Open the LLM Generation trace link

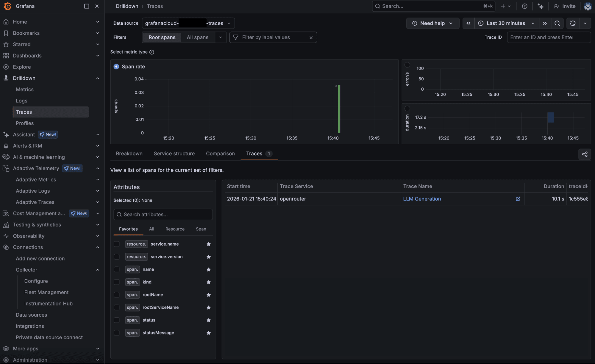(x=422, y=199)
